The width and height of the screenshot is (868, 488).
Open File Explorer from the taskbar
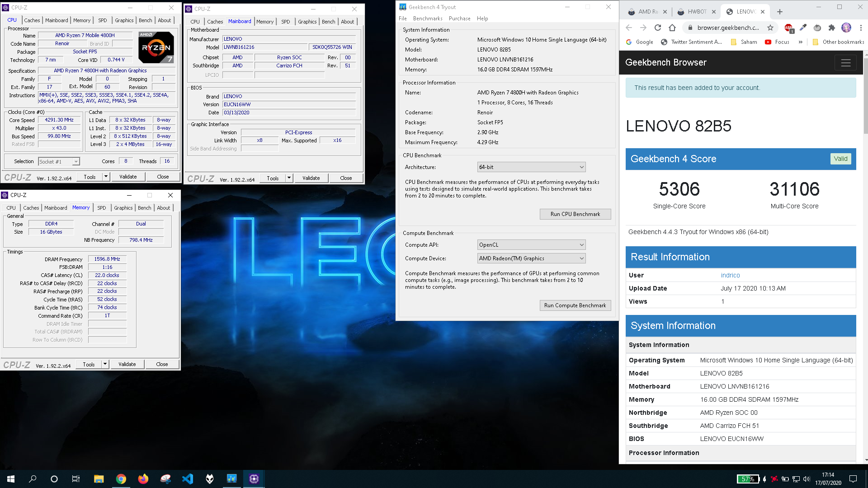99,479
